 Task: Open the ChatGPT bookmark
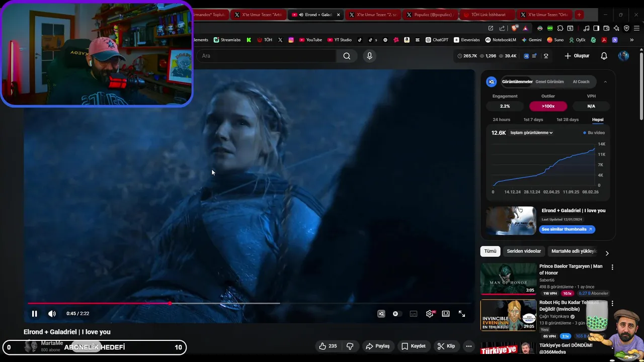point(437,40)
